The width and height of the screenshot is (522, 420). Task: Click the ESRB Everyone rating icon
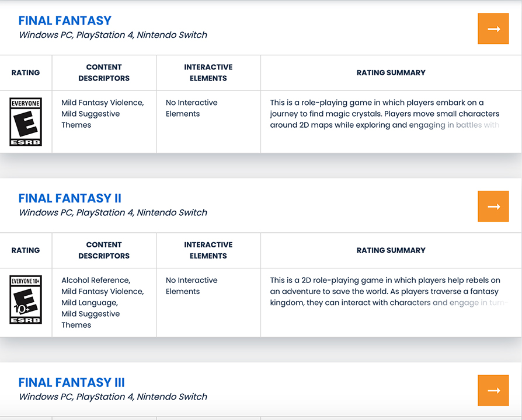pos(26,122)
